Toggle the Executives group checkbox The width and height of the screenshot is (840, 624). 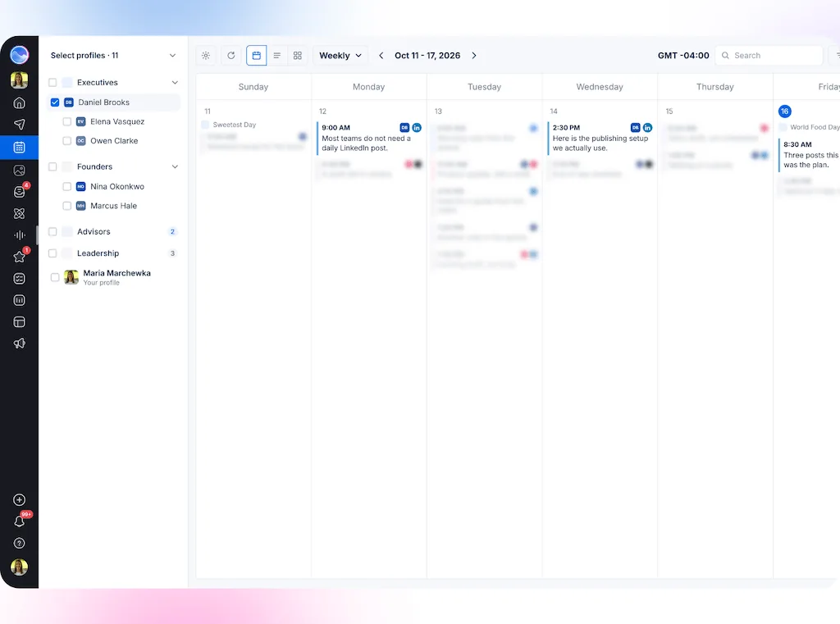pos(52,83)
